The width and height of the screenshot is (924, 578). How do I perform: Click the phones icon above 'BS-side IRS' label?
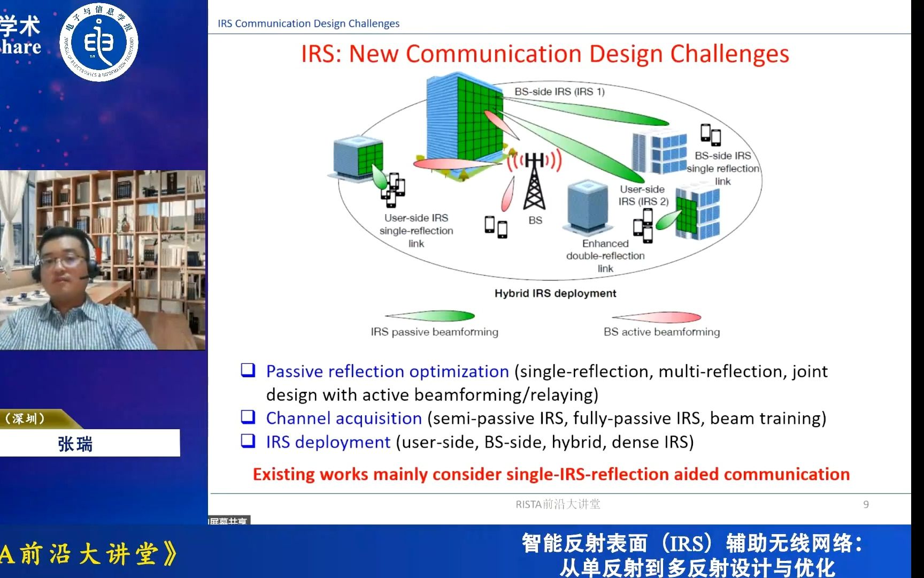pos(711,135)
